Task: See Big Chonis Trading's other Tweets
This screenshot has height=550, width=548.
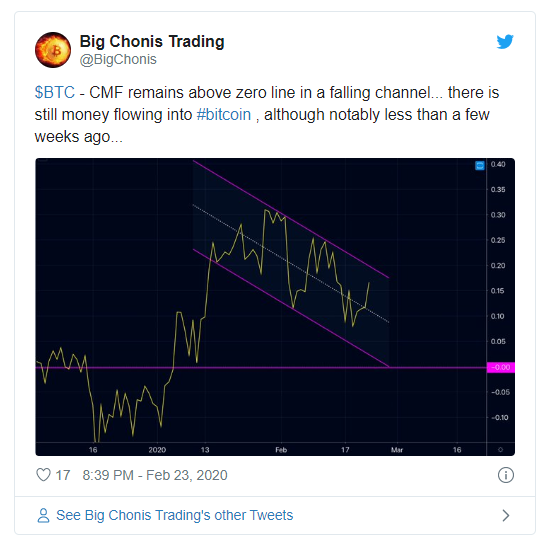Action: pos(174,515)
